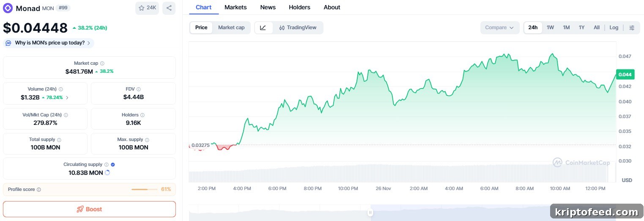Click the rocket icon on Boost

80,209
